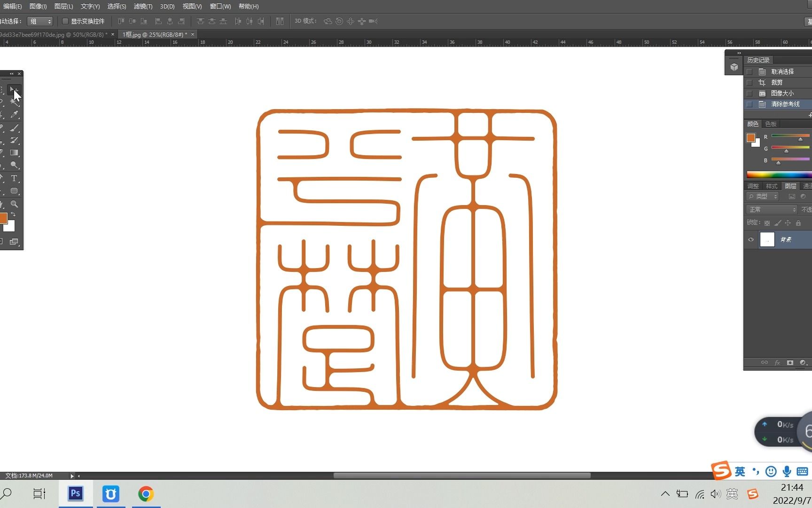
Task: Click the link layers icon
Action: tap(765, 363)
